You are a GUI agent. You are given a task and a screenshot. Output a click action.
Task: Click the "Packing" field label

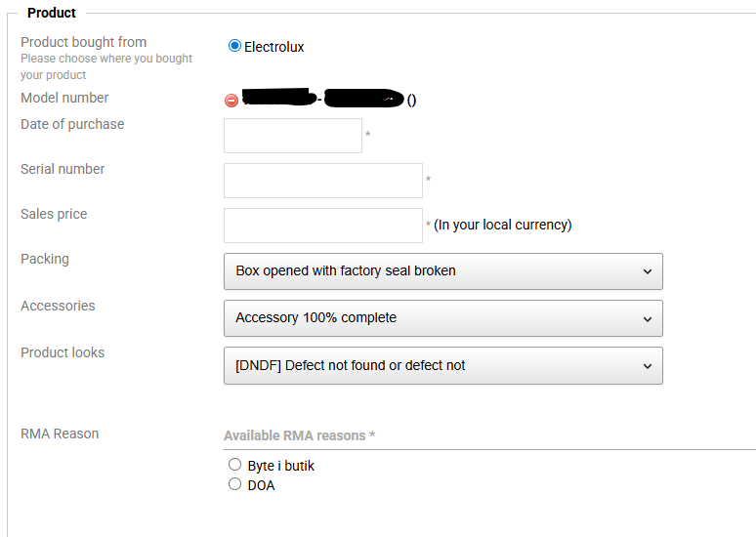pos(45,259)
